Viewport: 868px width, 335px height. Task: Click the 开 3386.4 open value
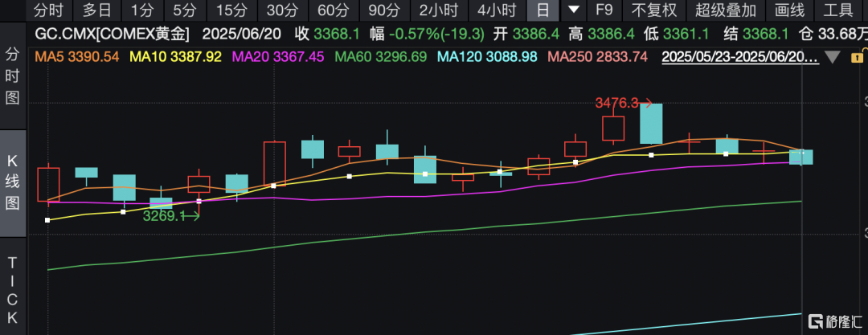click(x=527, y=35)
